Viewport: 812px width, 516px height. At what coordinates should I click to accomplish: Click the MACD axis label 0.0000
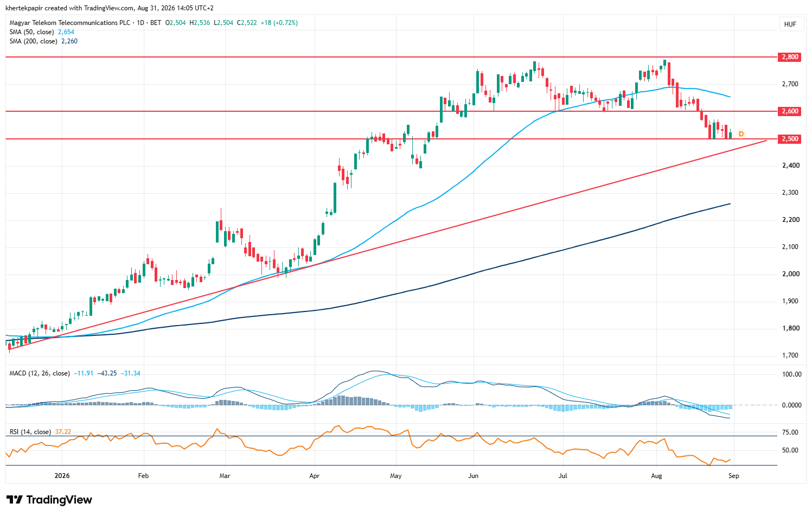[x=791, y=405]
